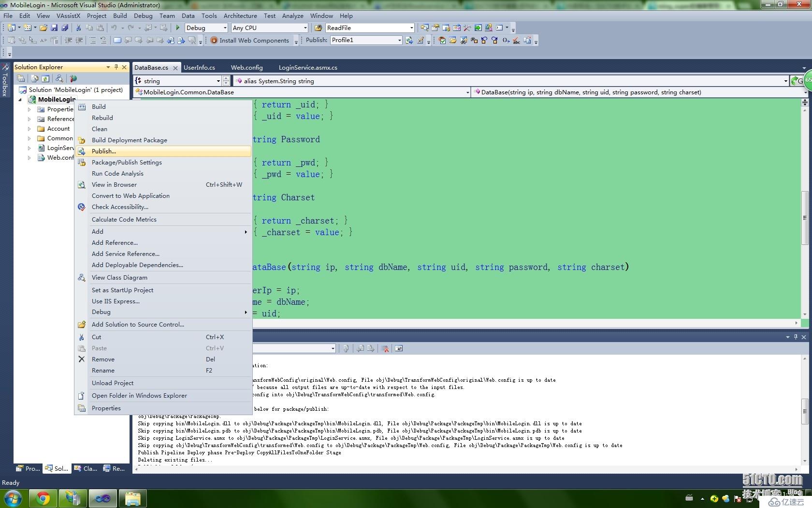The width and height of the screenshot is (812, 508).
Task: Choose Set as StartUp Project
Action: tap(163, 290)
